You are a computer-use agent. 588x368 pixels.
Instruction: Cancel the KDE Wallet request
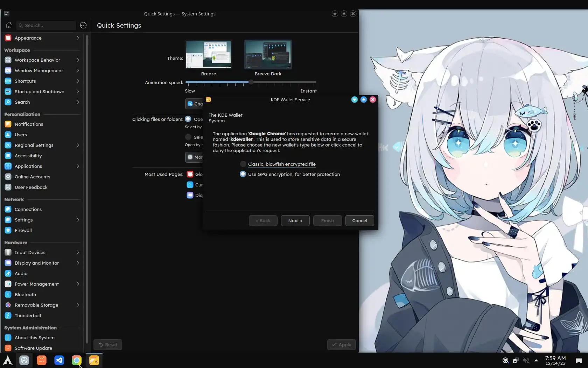[359, 220]
